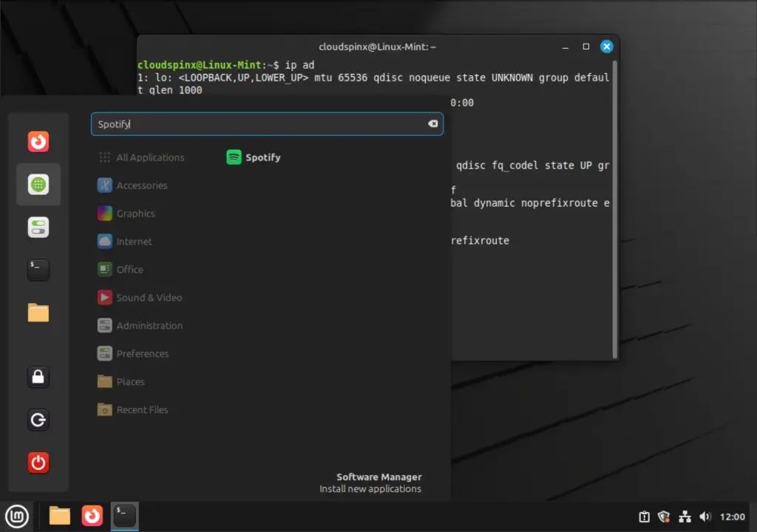
Task: Adjust volume via the speaker tray icon
Action: [x=705, y=516]
